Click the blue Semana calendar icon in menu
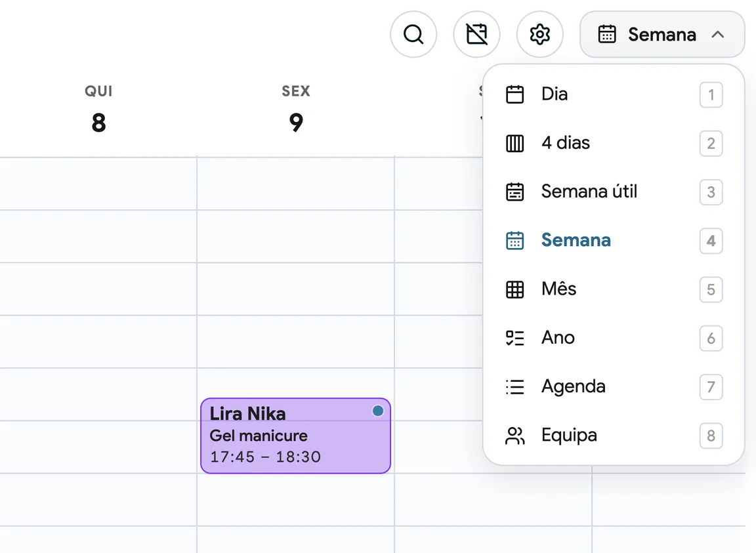Image resolution: width=756 pixels, height=553 pixels. point(514,241)
